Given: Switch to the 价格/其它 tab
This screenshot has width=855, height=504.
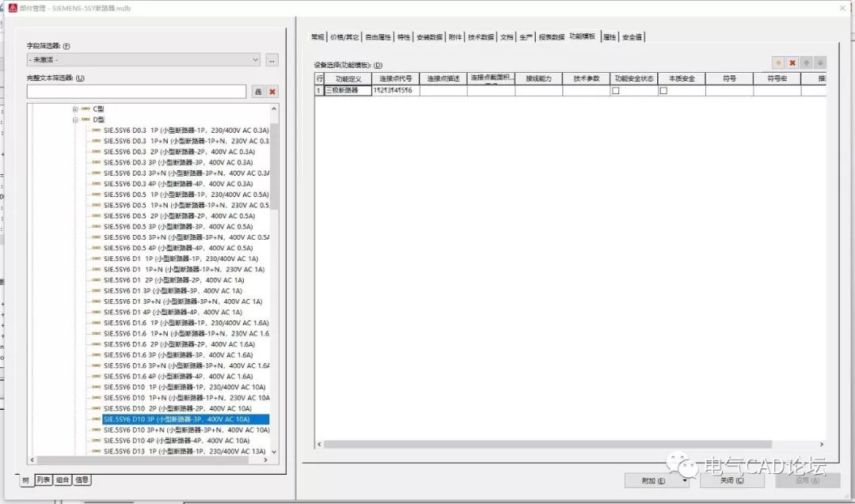Looking at the screenshot, I should point(344,37).
